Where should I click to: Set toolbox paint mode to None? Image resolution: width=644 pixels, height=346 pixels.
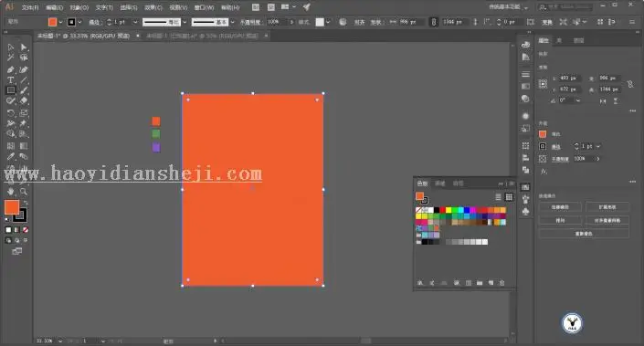[x=26, y=230]
